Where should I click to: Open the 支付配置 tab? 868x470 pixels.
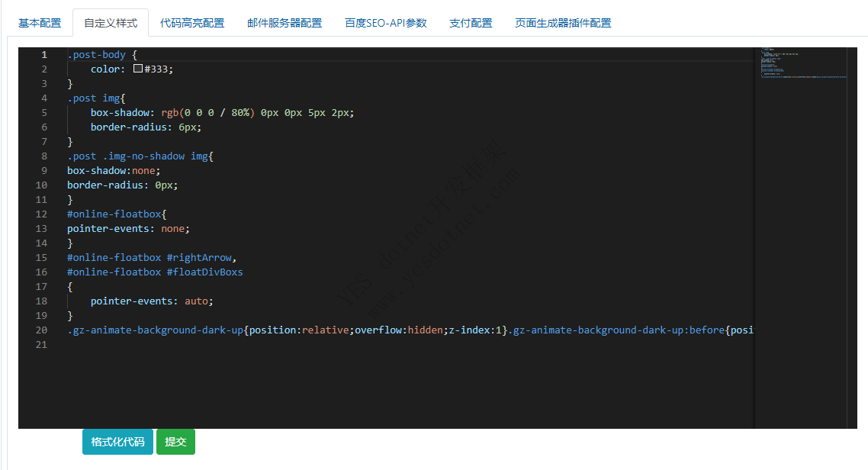coord(471,23)
